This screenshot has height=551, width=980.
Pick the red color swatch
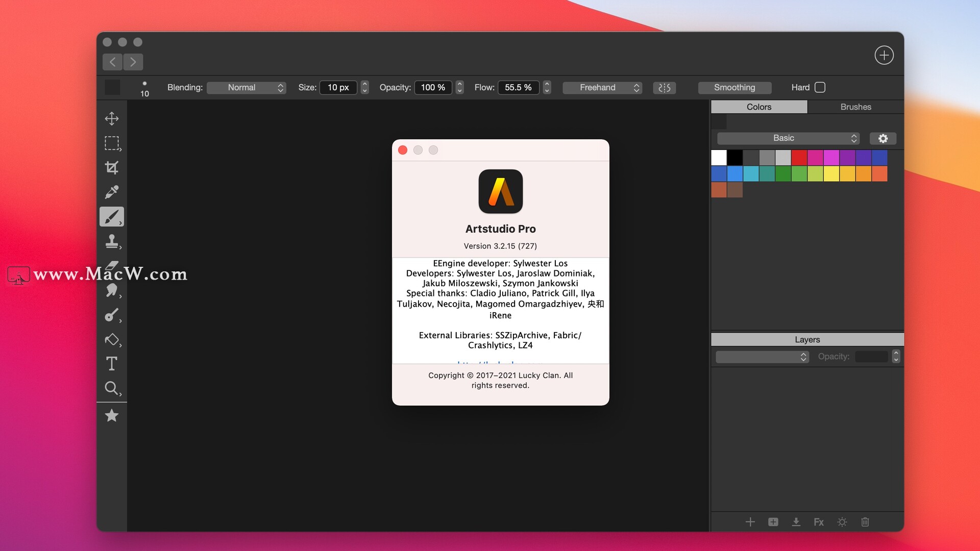pyautogui.click(x=799, y=158)
